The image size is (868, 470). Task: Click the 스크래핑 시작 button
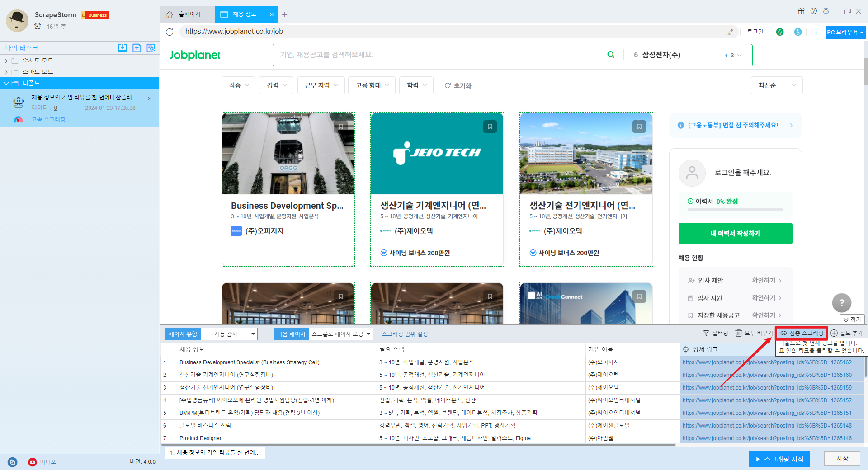(x=779, y=459)
